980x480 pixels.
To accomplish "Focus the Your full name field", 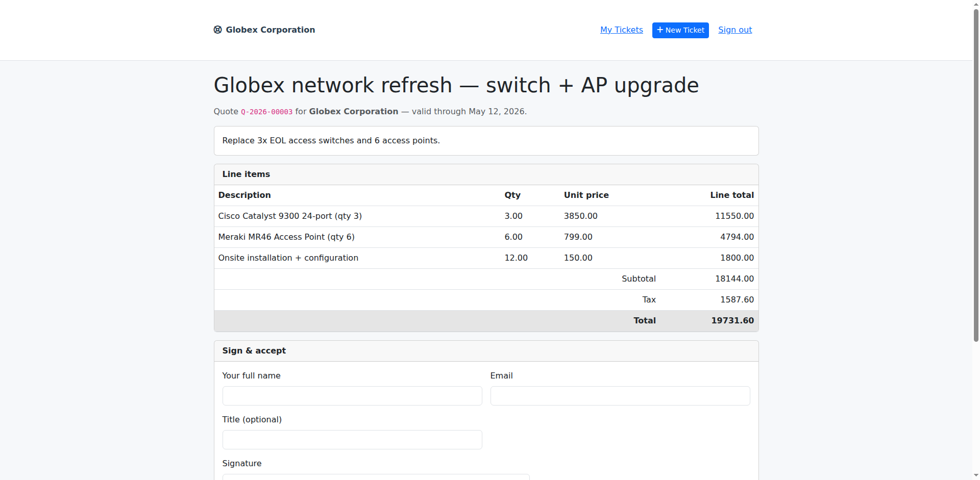I will coord(352,396).
